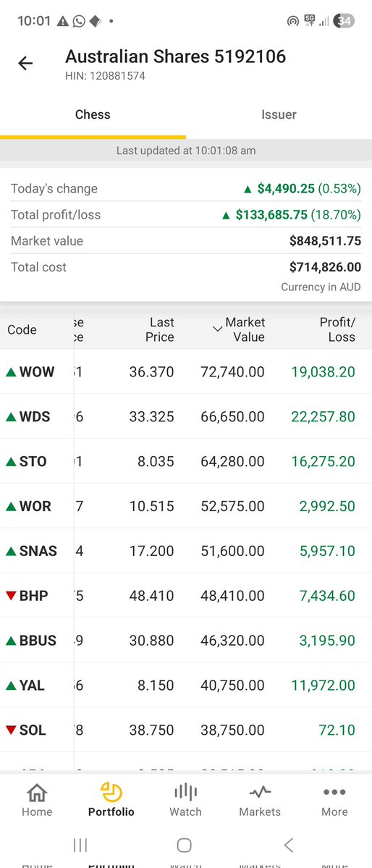Sort by Market Value column chevron
The width and height of the screenshot is (372, 868).
[218, 329]
